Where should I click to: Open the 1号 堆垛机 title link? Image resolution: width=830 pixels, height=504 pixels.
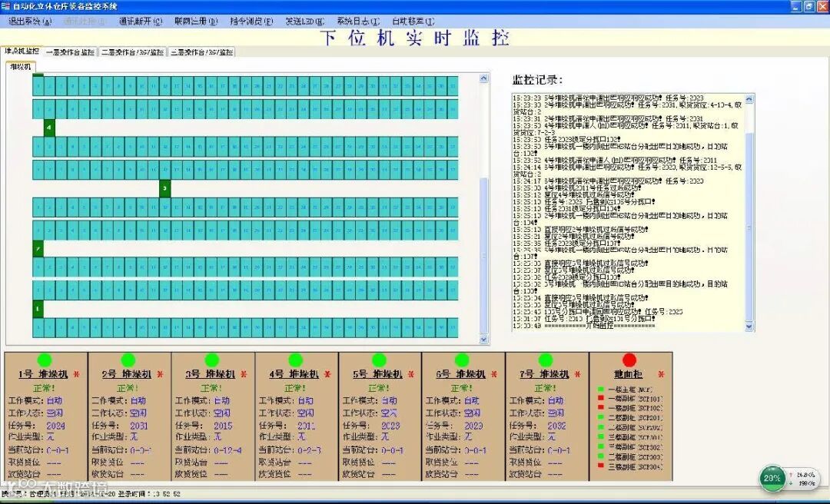pos(43,374)
